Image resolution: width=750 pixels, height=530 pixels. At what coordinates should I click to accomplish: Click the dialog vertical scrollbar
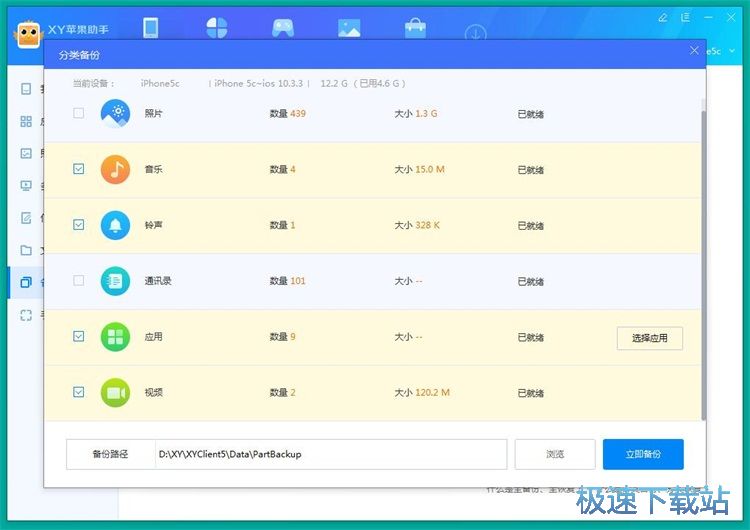pos(703,260)
